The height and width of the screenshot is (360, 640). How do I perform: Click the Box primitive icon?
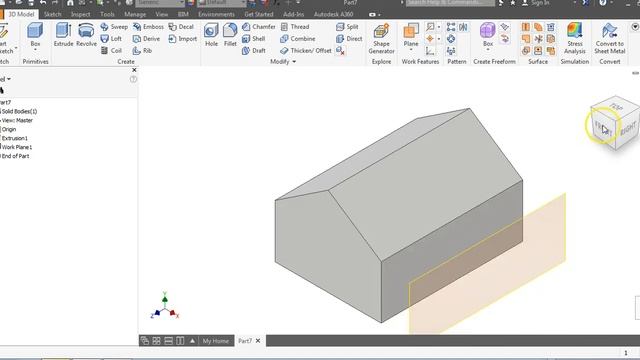click(x=35, y=31)
